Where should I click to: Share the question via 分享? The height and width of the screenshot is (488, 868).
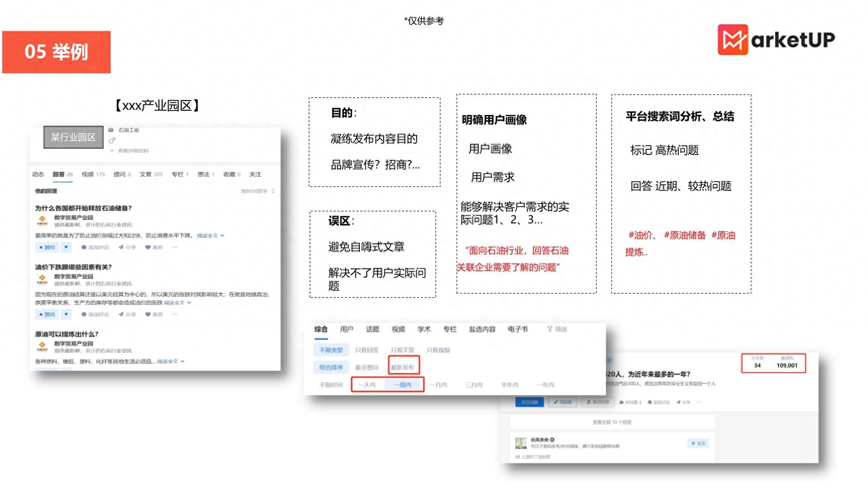point(683,402)
